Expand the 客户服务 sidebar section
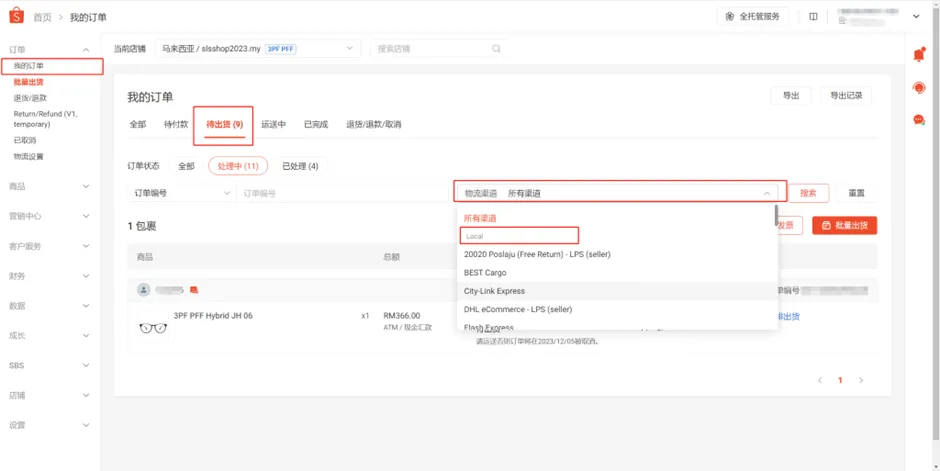Screen dimensions: 940x471 pos(86,246)
